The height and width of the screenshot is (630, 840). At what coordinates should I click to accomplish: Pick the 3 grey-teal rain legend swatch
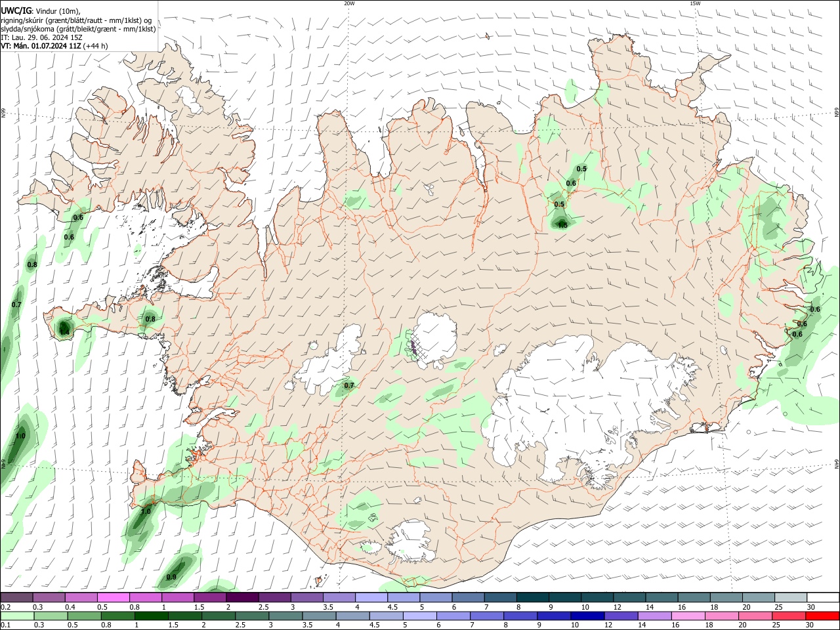point(285,616)
